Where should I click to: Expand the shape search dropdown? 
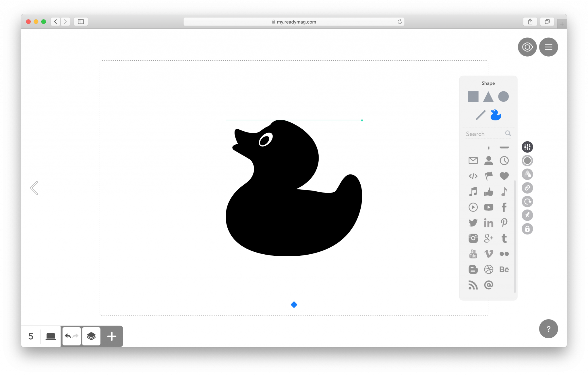click(x=488, y=133)
